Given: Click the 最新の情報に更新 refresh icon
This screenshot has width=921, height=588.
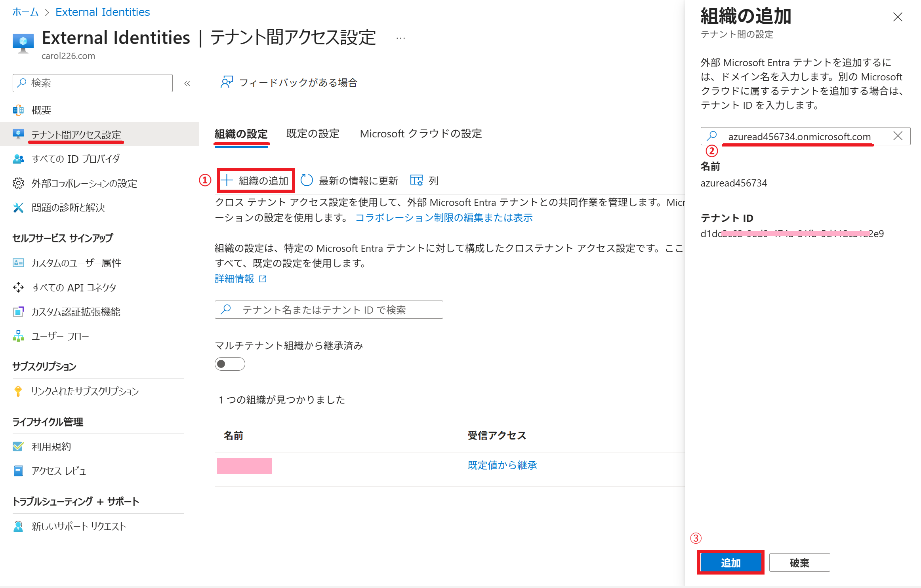Looking at the screenshot, I should tap(307, 181).
